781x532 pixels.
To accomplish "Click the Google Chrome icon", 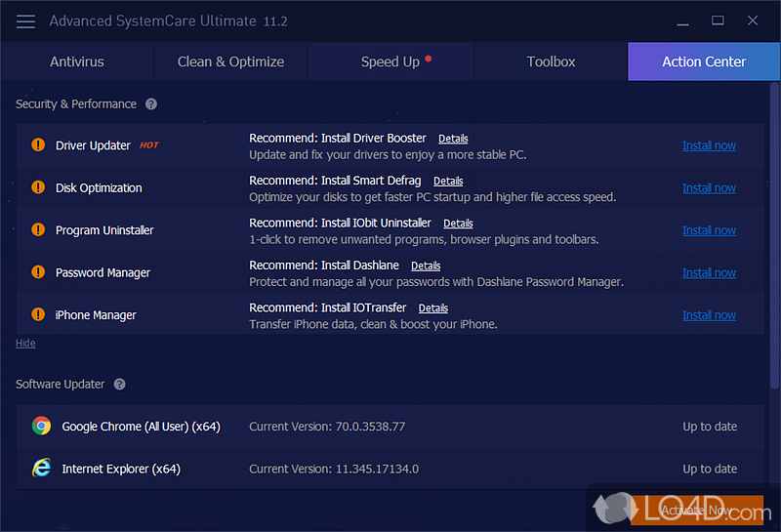I will click(41, 426).
